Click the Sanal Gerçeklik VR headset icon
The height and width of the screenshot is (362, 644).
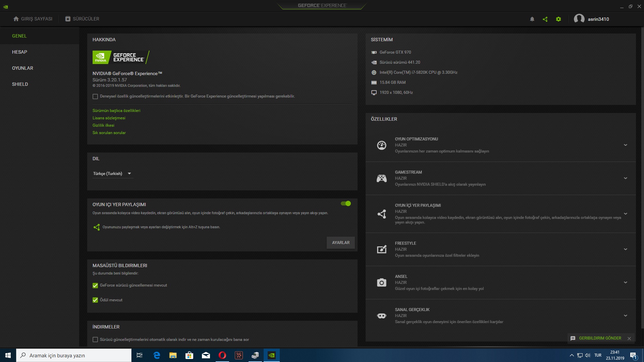[381, 316]
